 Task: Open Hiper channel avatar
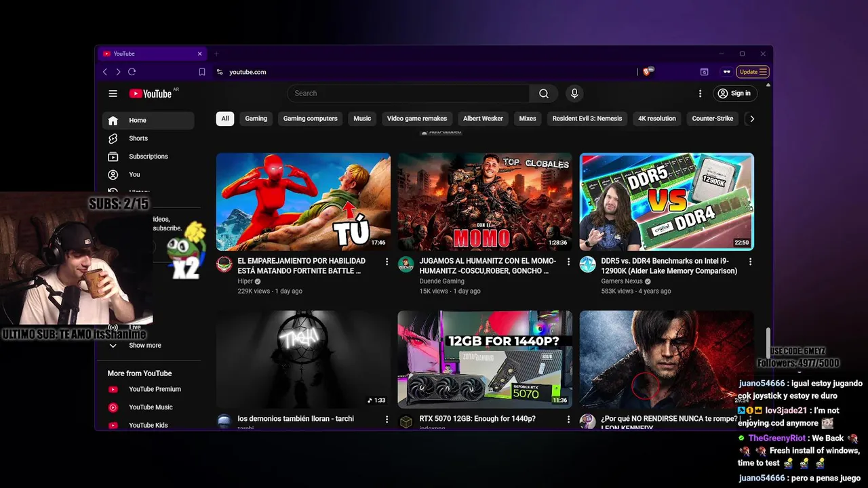point(224,264)
